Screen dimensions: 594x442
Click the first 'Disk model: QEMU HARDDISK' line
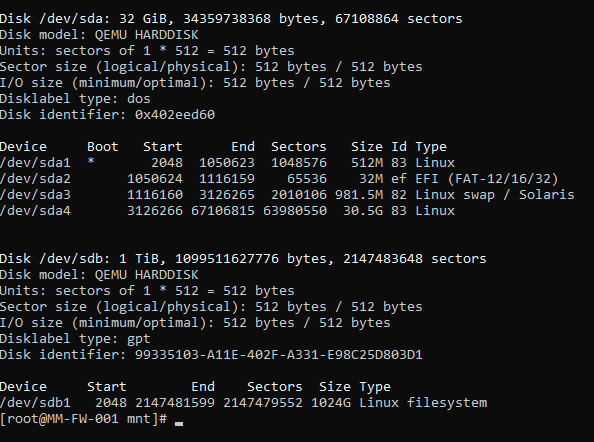pyautogui.click(x=99, y=35)
